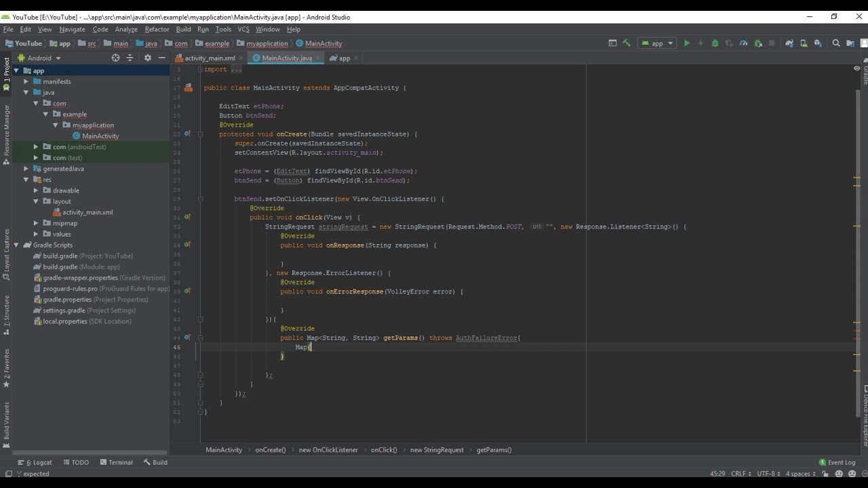868x488 pixels.
Task: Click the Favorites side tab
Action: pos(7,368)
